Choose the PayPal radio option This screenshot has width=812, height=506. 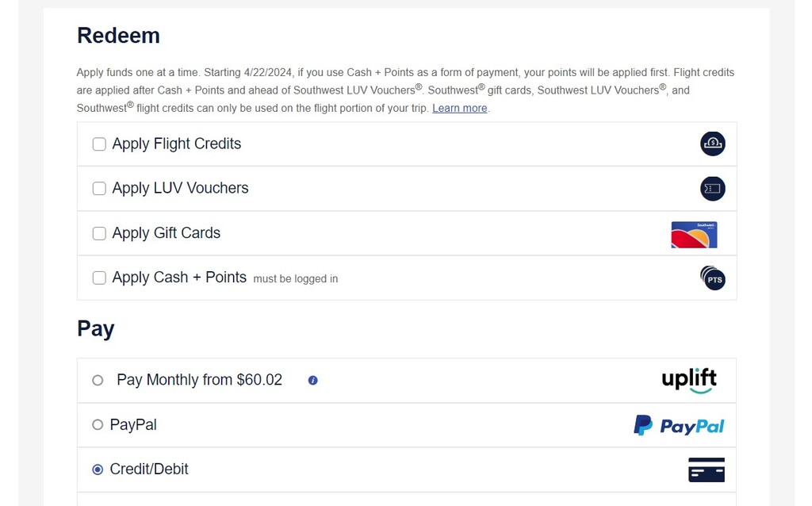click(98, 425)
